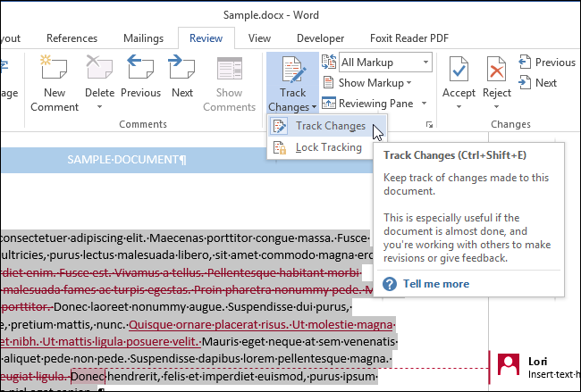Expand the Accept dropdown arrow
The width and height of the screenshot is (581, 392).
point(459,107)
